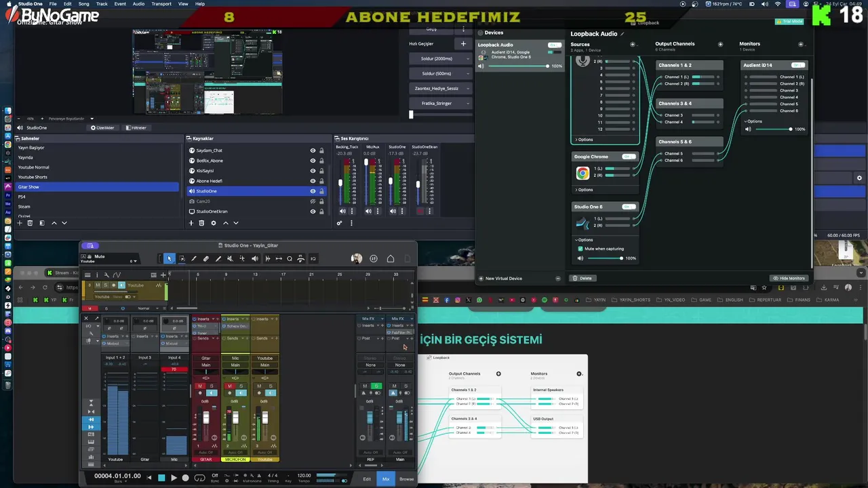Collapse Options under Audient ID14 monitor
868x488 pixels.
[x=753, y=121]
